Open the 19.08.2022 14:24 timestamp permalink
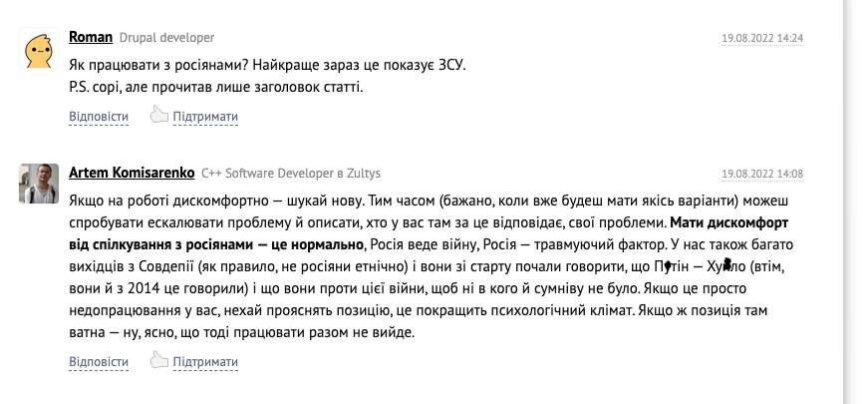Screen dimensions: 868x404 [x=762, y=38]
